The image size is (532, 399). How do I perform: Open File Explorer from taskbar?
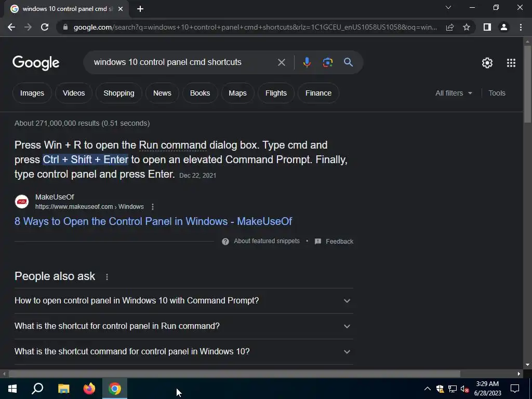tap(63, 389)
